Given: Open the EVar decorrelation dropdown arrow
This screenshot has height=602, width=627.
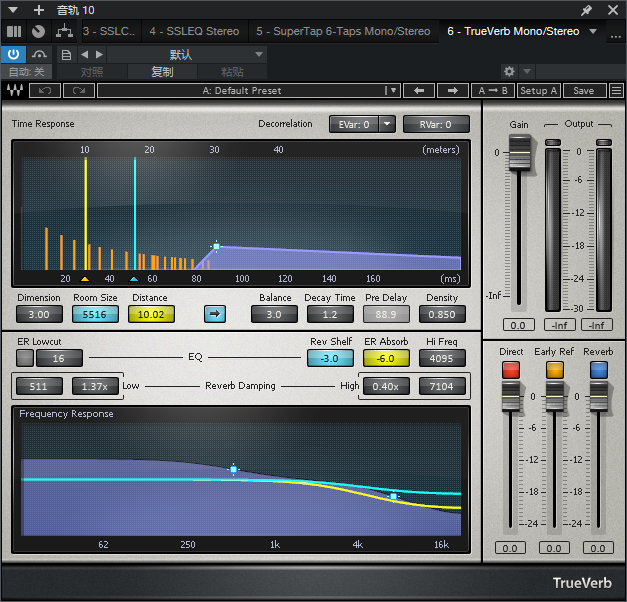Looking at the screenshot, I should tap(387, 124).
